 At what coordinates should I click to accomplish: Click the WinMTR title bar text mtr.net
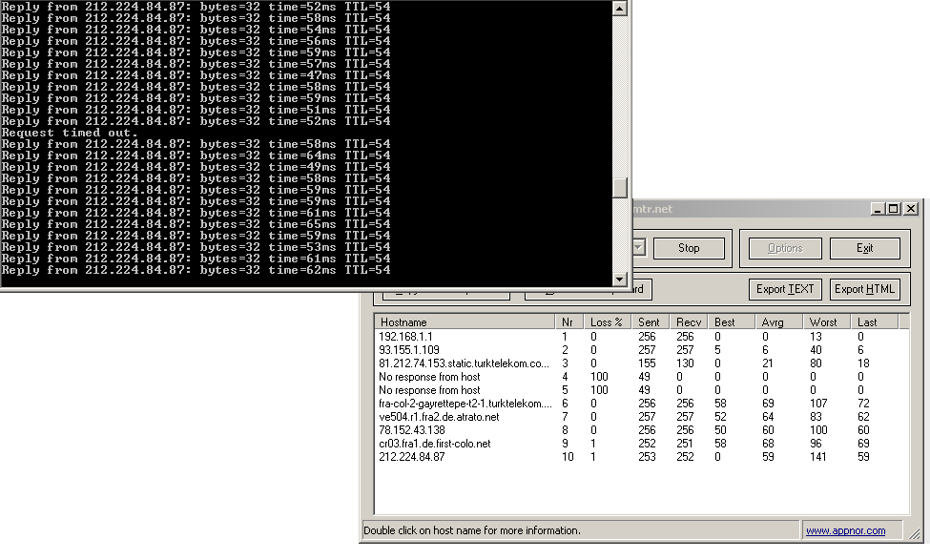click(652, 209)
